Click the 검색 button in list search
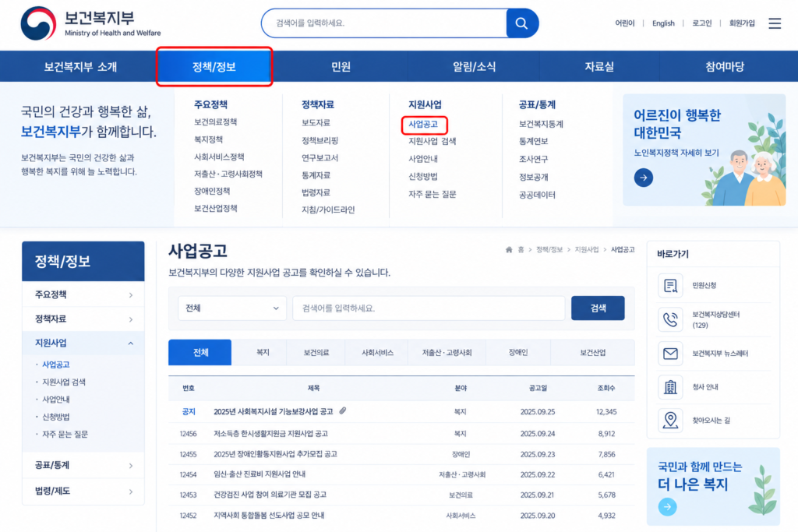 [598, 308]
